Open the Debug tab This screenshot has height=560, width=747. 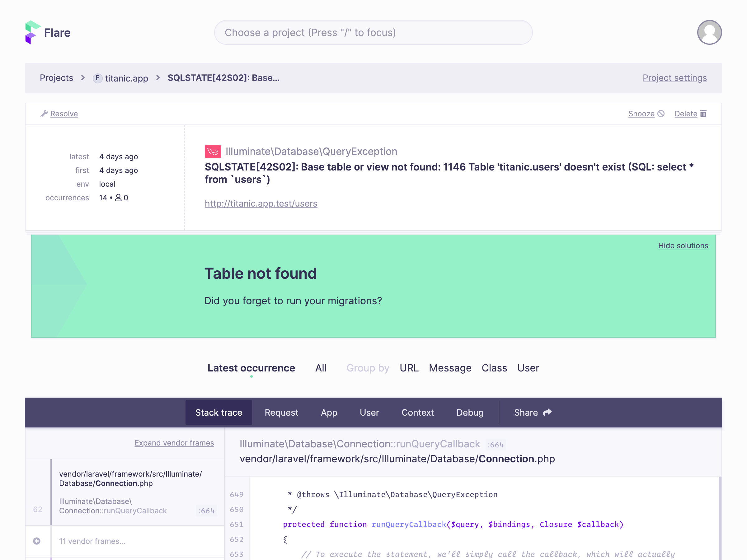click(x=470, y=412)
